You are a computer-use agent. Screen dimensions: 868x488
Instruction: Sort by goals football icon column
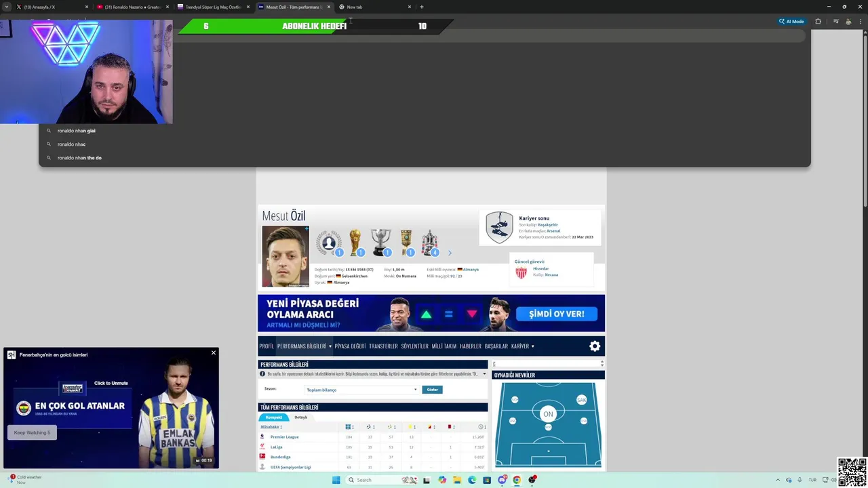point(370,427)
